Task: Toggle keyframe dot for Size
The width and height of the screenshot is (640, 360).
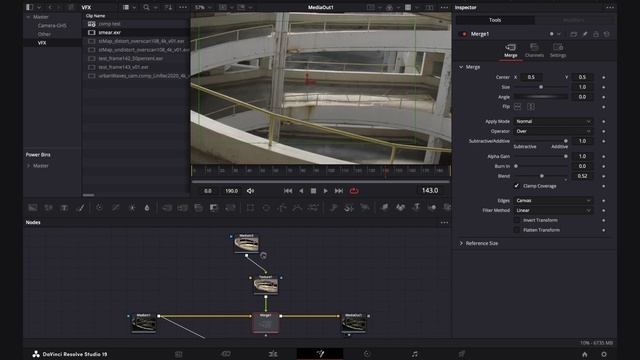Action: [604, 87]
